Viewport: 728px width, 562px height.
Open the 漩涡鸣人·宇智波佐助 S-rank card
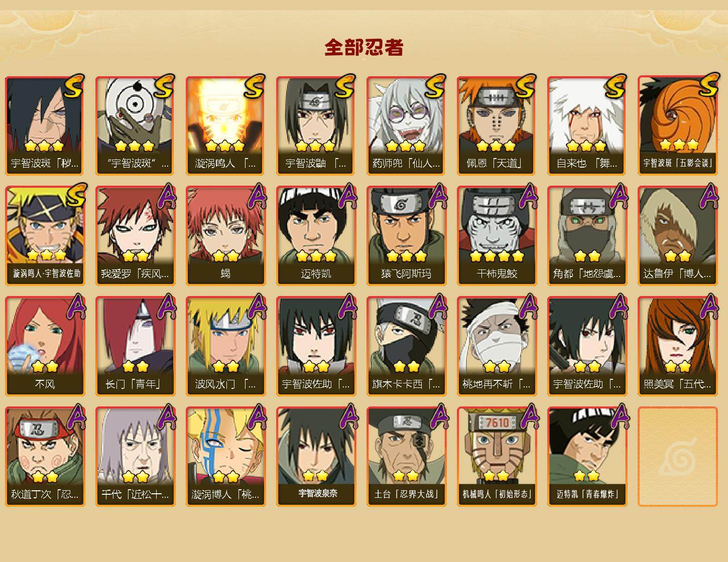(45, 236)
